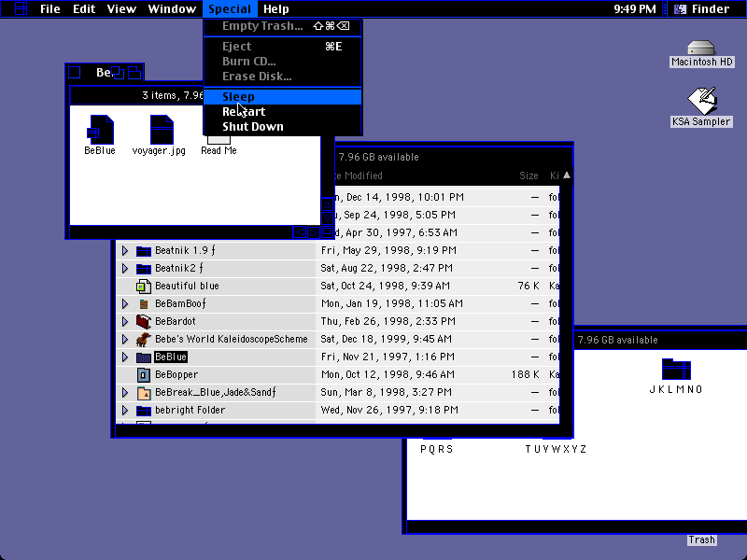The width and height of the screenshot is (747, 560).
Task: Select the Beatnik2 folder icon
Action: click(x=144, y=269)
